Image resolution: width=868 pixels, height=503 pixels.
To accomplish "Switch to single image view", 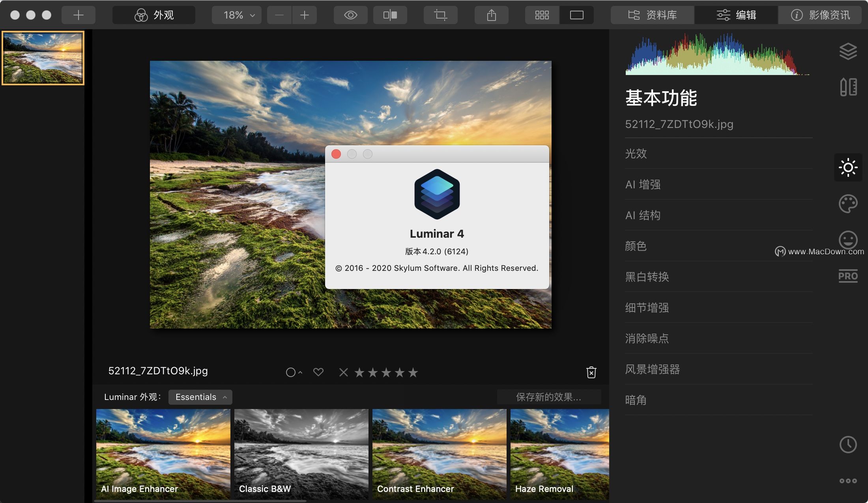I will tap(576, 15).
